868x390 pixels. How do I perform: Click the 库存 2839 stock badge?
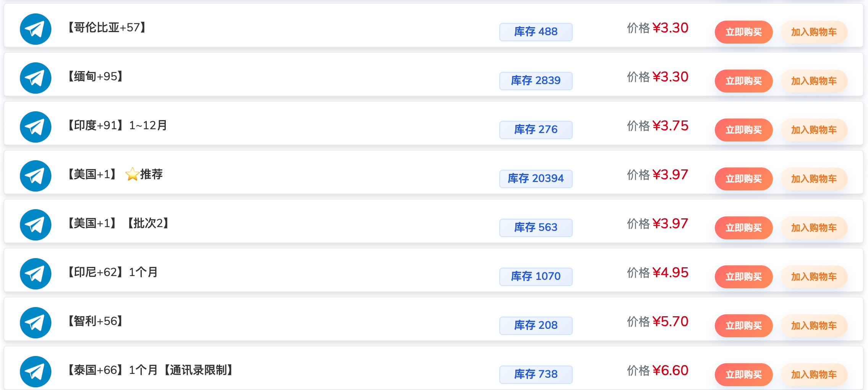[x=536, y=81]
